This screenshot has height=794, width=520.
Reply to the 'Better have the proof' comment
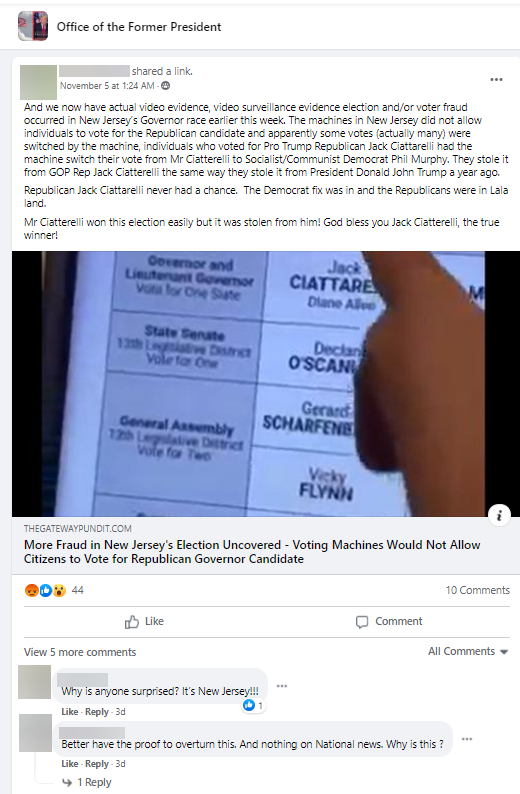coord(97,764)
